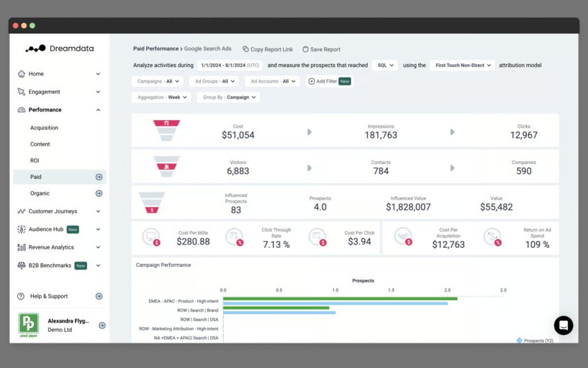This screenshot has height=368, width=588.
Task: Click the Copy Report Link text
Action: coord(272,49)
